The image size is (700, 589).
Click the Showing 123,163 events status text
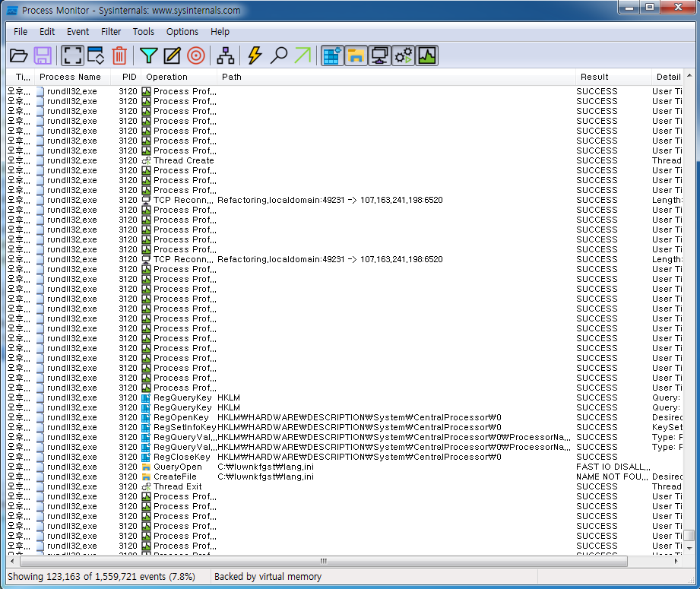coord(101,577)
